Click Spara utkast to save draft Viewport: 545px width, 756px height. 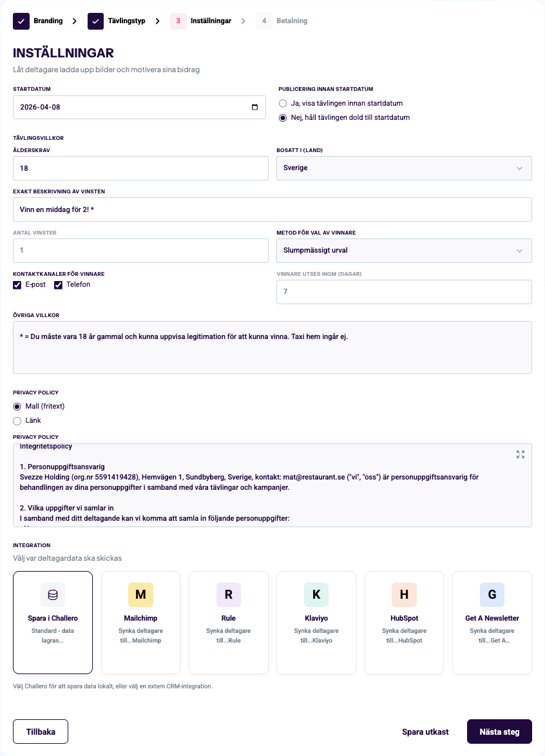pyautogui.click(x=425, y=732)
